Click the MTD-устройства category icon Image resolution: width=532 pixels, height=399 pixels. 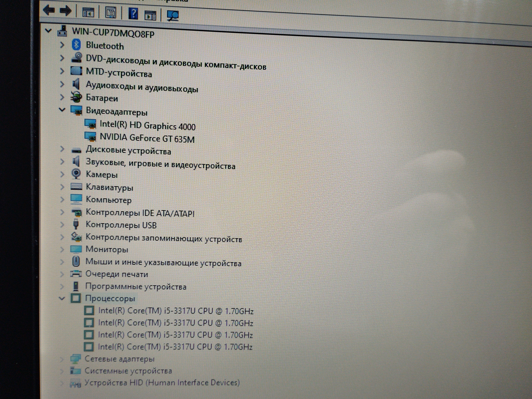click(x=76, y=71)
